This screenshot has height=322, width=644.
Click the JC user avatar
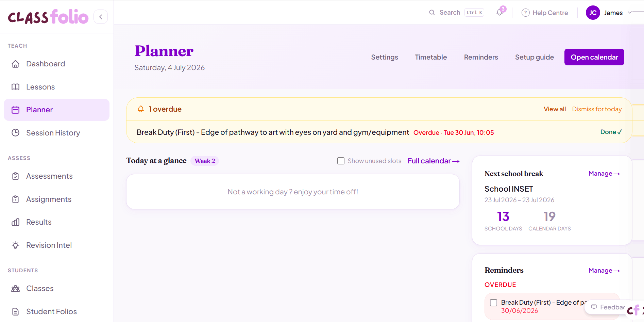pos(593,13)
